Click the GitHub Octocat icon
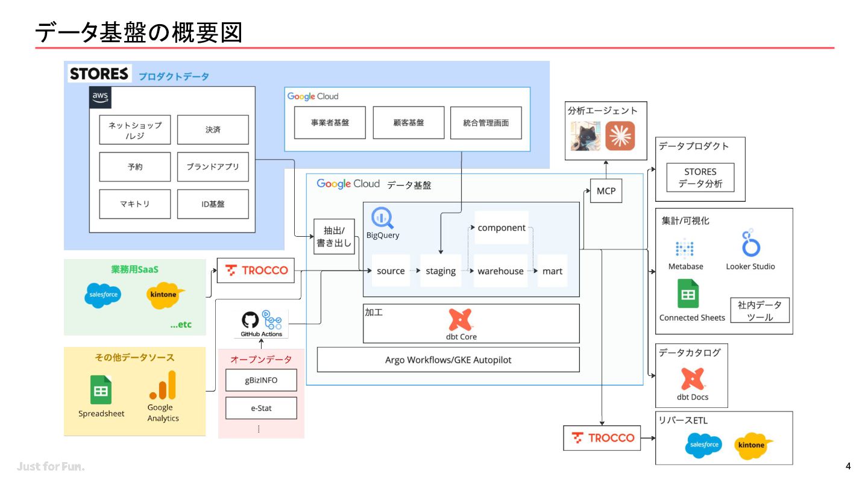Image resolution: width=868 pixels, height=488 pixels. pyautogui.click(x=250, y=320)
